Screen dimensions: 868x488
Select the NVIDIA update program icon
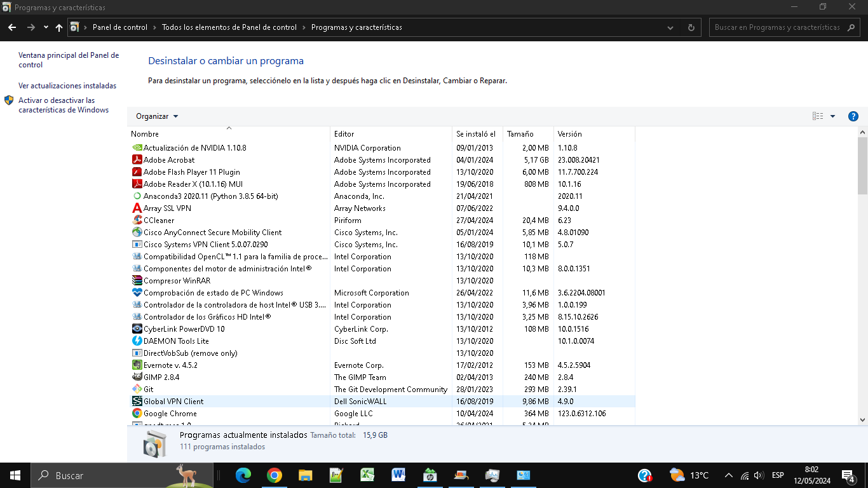click(137, 147)
